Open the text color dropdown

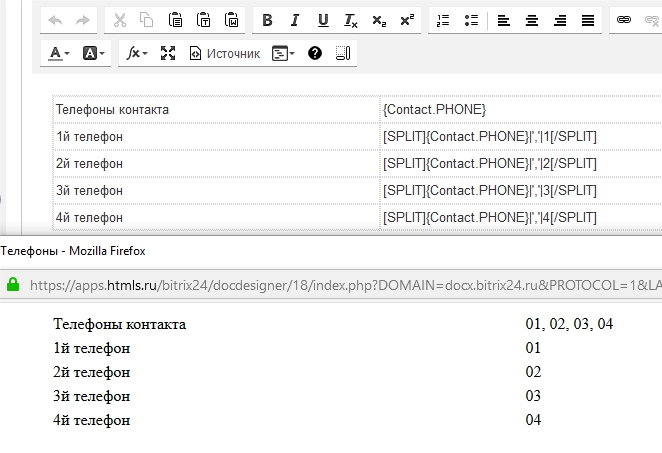tap(59, 53)
